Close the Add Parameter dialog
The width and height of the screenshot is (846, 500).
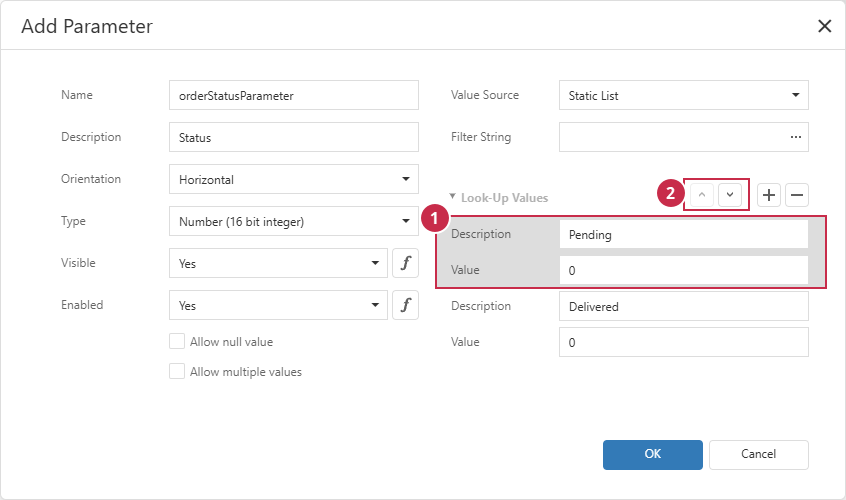point(824,26)
